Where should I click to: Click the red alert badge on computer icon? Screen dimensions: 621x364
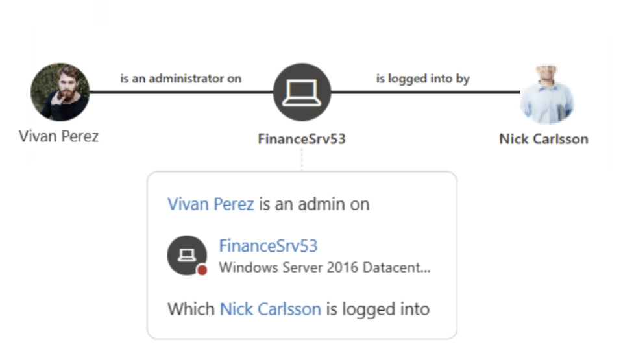click(x=202, y=270)
